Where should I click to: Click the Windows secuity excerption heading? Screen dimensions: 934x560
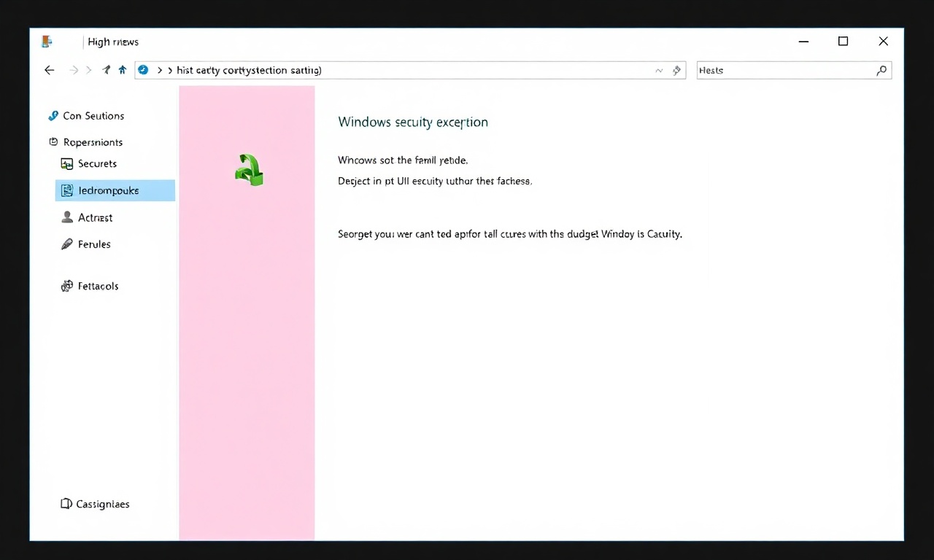point(413,122)
